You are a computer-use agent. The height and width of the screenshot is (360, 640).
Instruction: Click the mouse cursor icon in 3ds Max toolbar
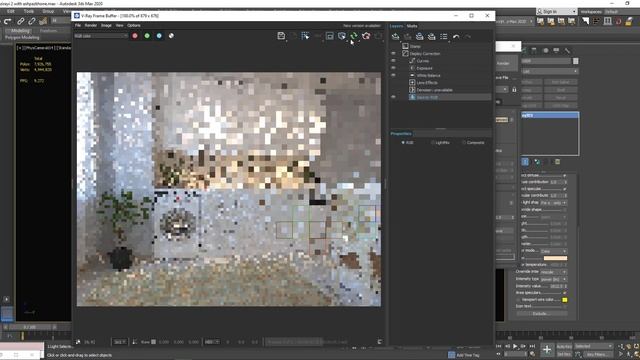(585, 21)
